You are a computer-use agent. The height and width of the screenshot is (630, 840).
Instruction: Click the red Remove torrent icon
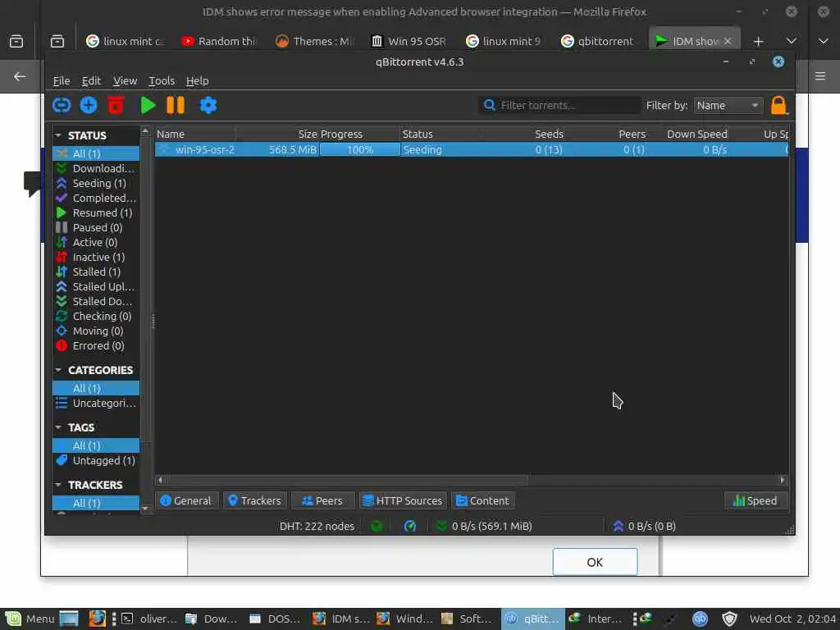116,105
